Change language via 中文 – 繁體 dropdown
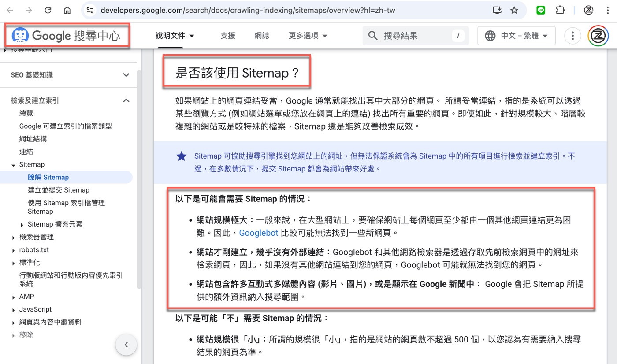The image size is (617, 364). 517,36
